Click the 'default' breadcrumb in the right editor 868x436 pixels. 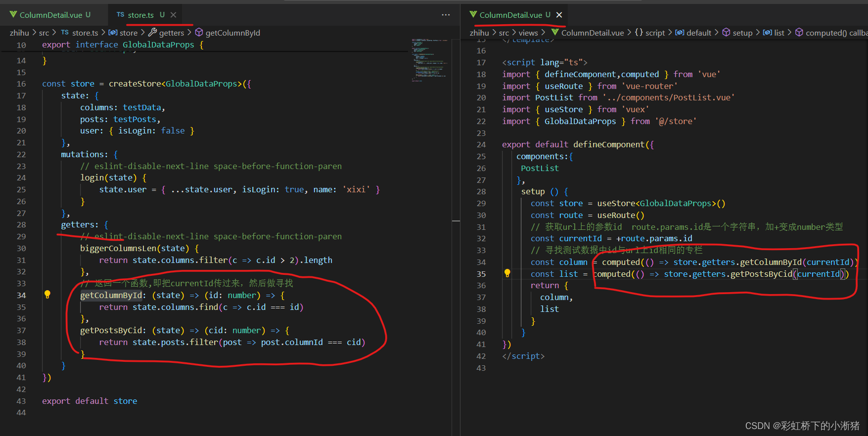tap(699, 33)
